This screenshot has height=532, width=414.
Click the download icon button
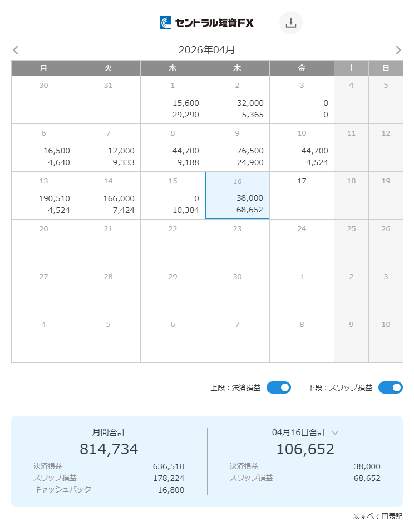pyautogui.click(x=290, y=23)
